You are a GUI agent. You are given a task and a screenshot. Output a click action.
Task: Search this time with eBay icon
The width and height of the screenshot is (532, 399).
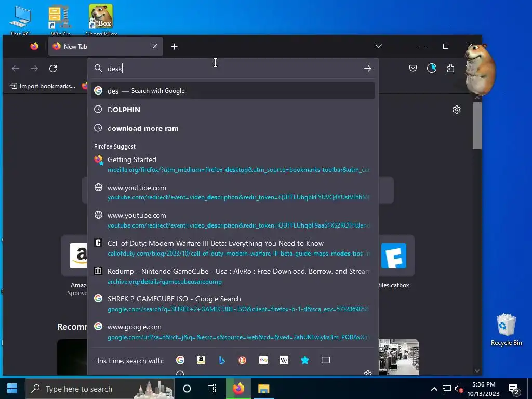pyautogui.click(x=263, y=361)
